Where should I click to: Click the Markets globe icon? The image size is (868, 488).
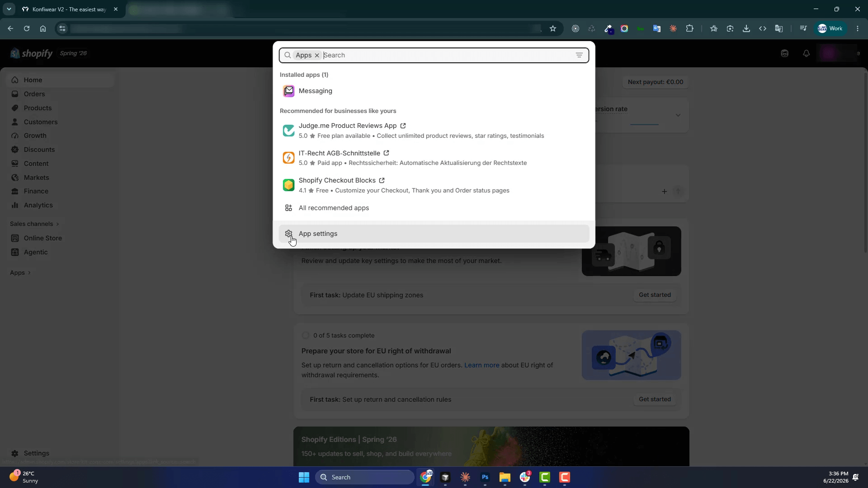(15, 178)
